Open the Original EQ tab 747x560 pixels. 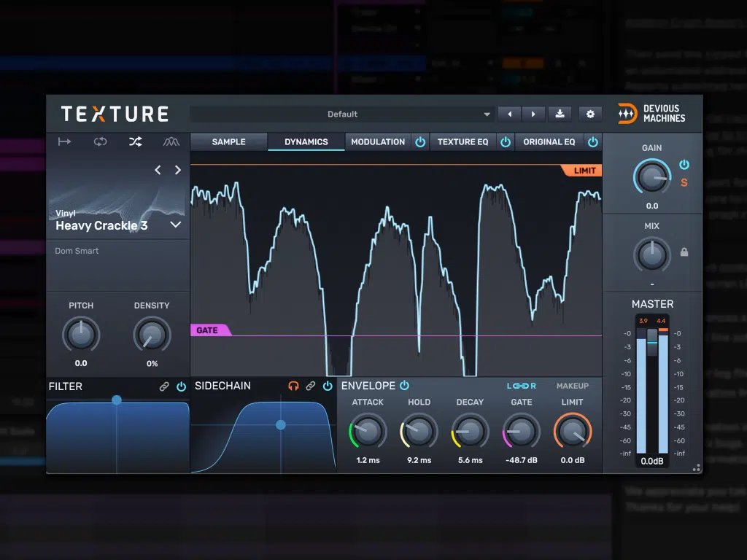pos(549,142)
